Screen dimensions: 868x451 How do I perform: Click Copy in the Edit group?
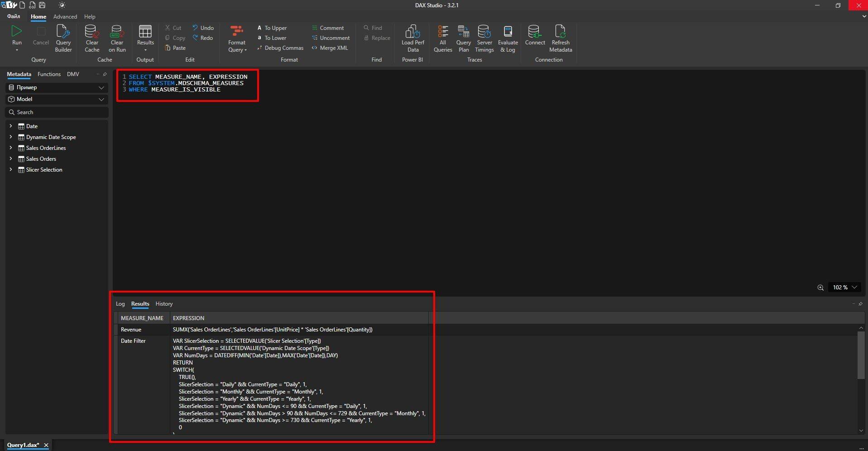(x=175, y=38)
